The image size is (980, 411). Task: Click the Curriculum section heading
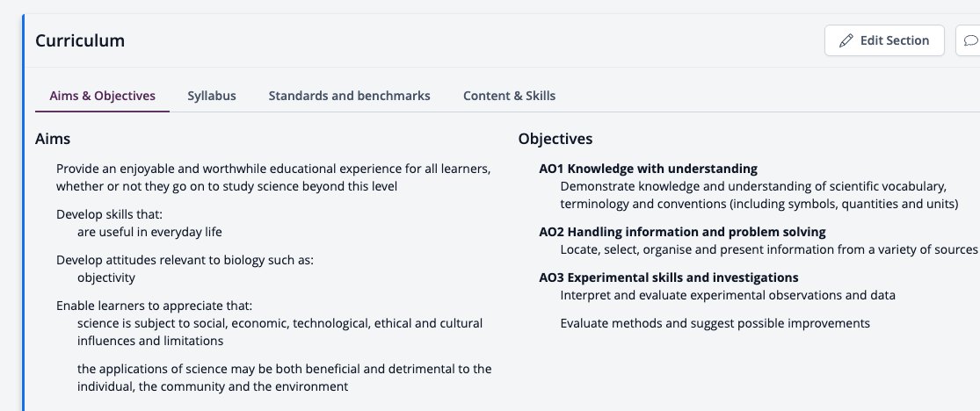pyautogui.click(x=80, y=40)
